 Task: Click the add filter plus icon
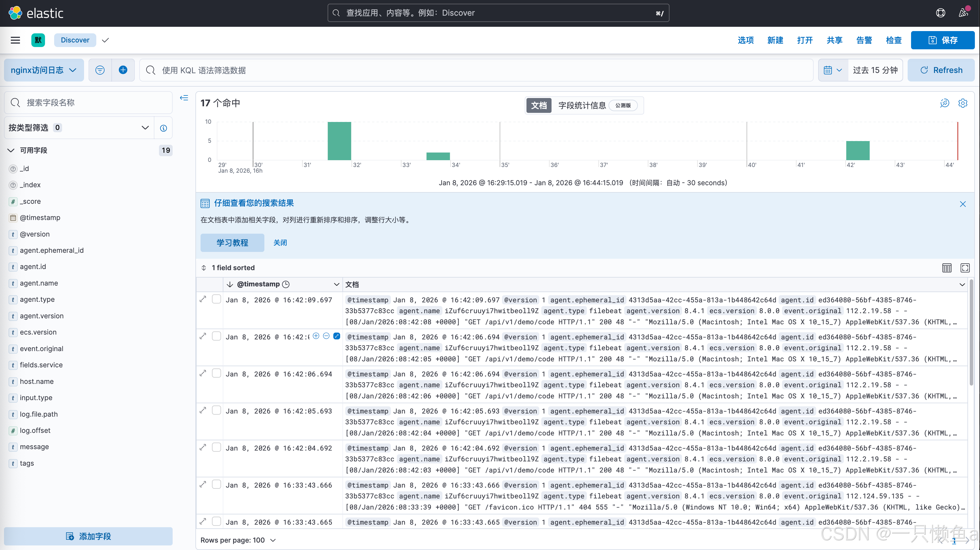pyautogui.click(x=123, y=70)
